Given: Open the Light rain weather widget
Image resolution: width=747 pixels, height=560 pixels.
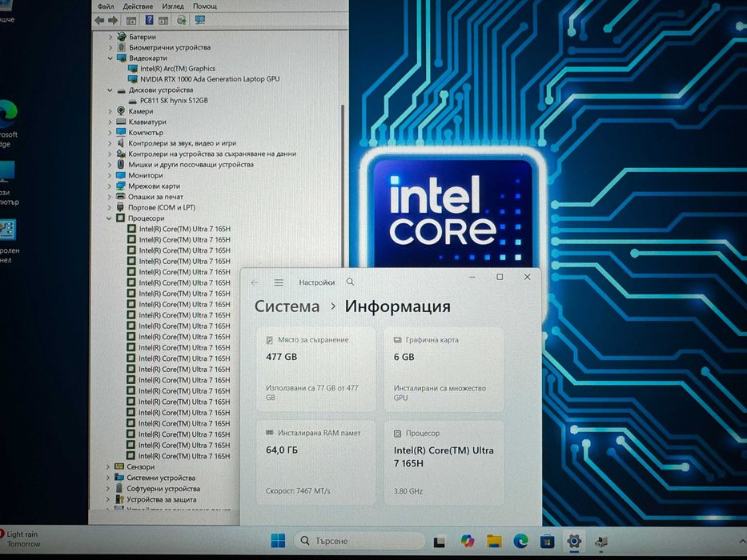Looking at the screenshot, I should 21,539.
